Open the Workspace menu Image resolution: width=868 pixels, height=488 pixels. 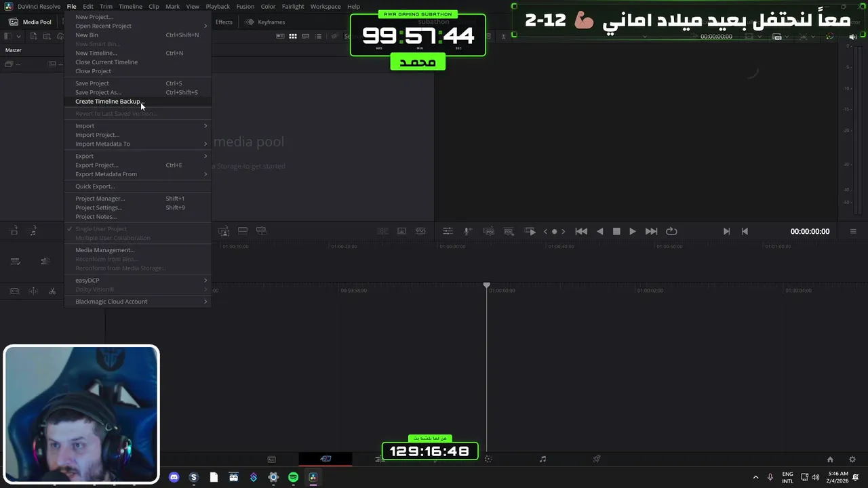[x=325, y=7]
